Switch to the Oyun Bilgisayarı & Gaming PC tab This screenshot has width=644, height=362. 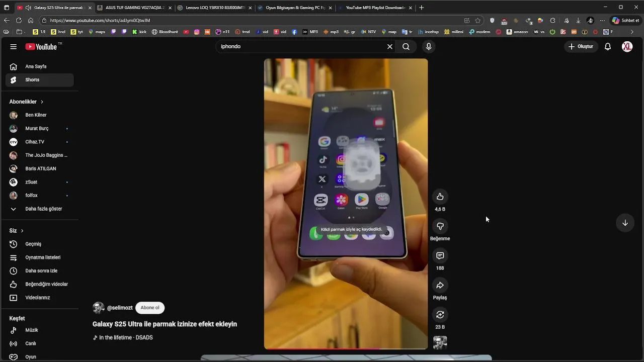294,8
